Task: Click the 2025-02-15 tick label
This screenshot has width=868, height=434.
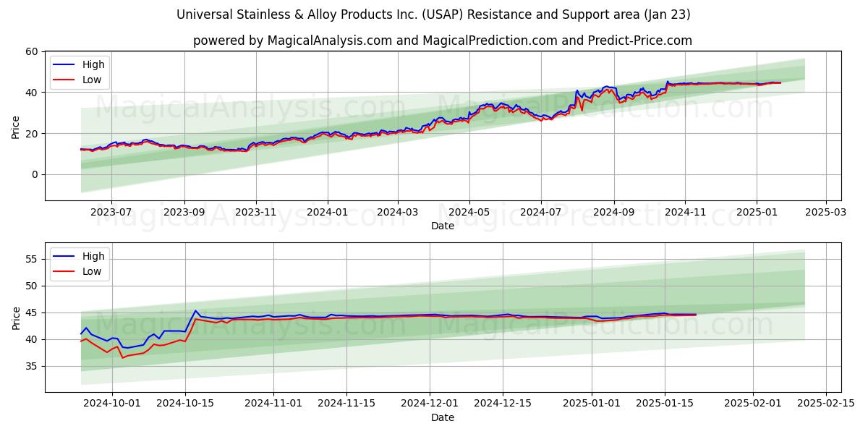Action: (x=826, y=404)
